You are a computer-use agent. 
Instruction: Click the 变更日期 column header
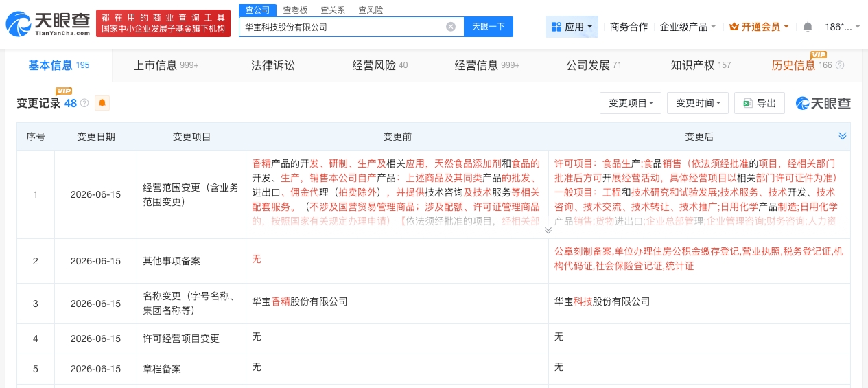96,137
